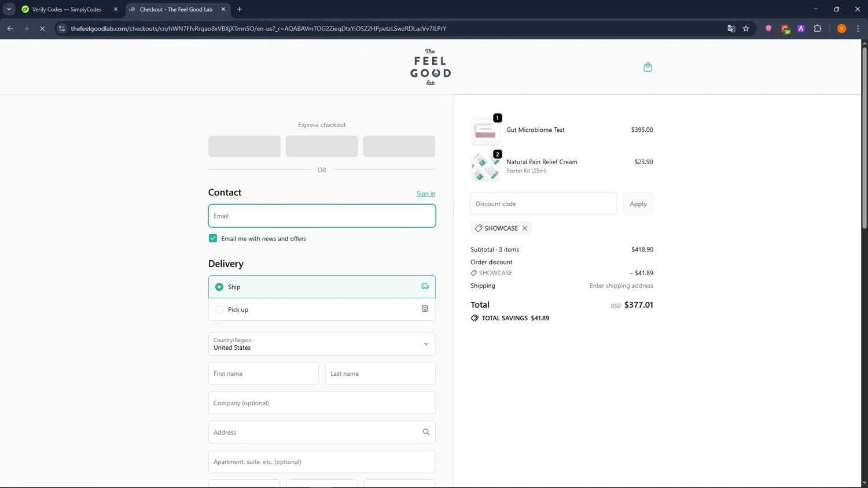Click the Subtotal · 3 items label
Viewport: 868px width, 488px height.
tap(495, 250)
